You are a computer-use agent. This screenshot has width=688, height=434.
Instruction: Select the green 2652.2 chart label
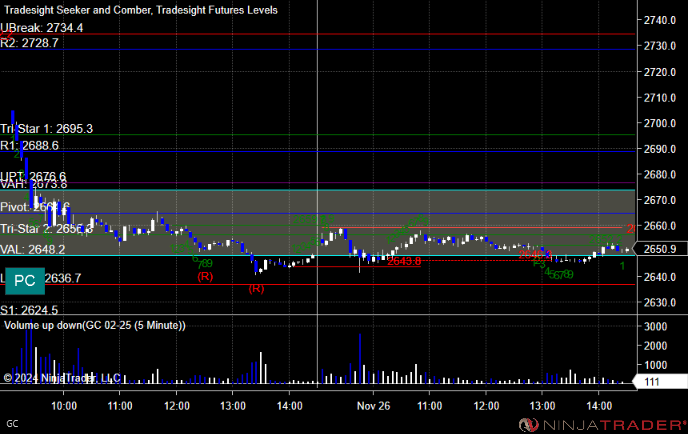pyautogui.click(x=605, y=240)
